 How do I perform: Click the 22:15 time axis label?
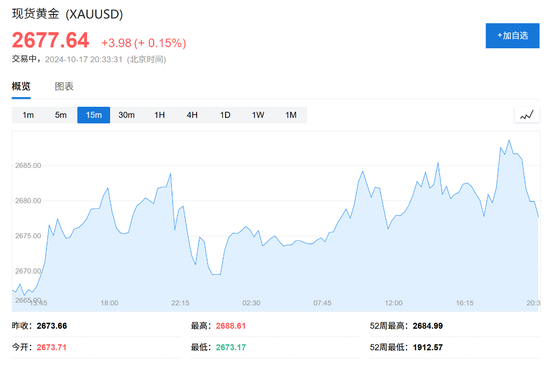click(x=180, y=303)
